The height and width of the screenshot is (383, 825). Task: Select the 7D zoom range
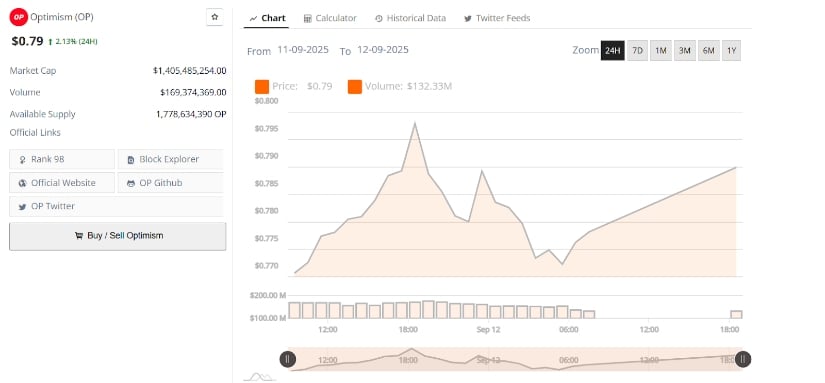[x=637, y=51]
